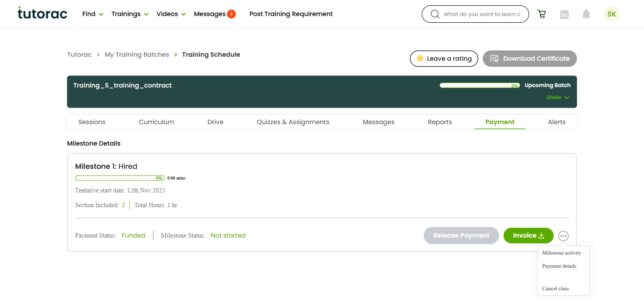Click the Funded payment status
The width and height of the screenshot is (644, 305).
click(x=133, y=235)
